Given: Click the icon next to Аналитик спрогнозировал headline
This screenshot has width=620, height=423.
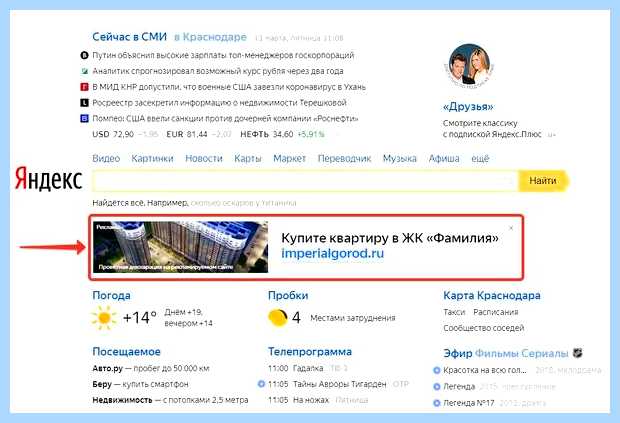Looking at the screenshot, I should (84, 71).
